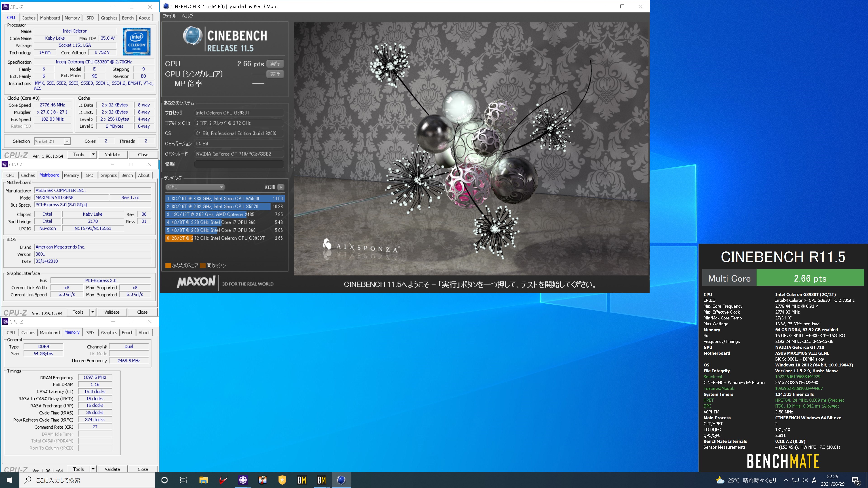
Task: Click Close in Mainboard CPU-Z window
Action: tap(142, 312)
